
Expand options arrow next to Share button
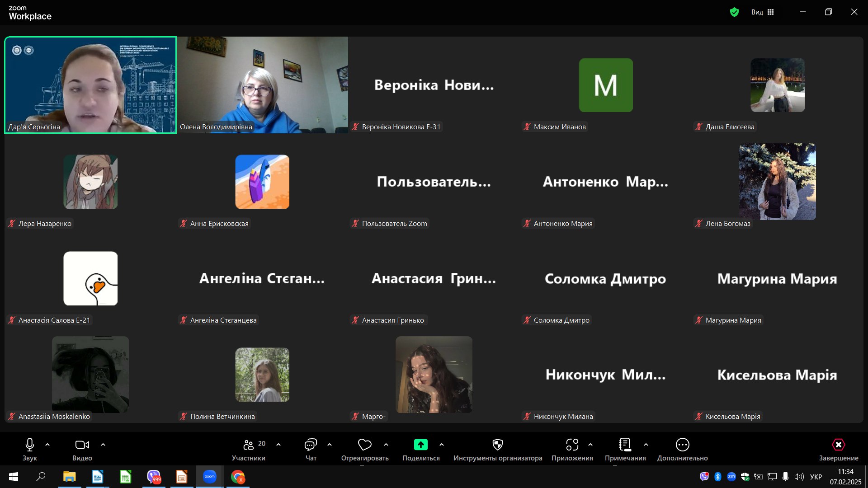(442, 445)
